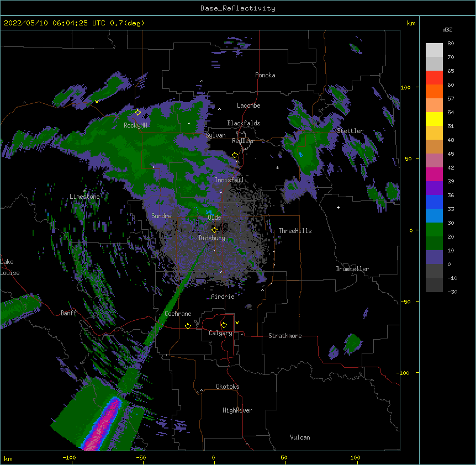Screen dimensions: 476x465
Task: Click the yellow V marker northwest of RockyMH
Action: coord(97,102)
